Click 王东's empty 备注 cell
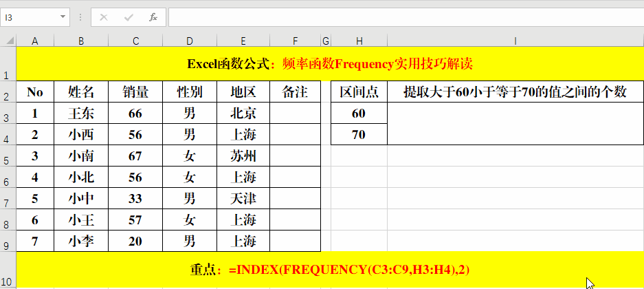The height and width of the screenshot is (289, 644). (296, 113)
